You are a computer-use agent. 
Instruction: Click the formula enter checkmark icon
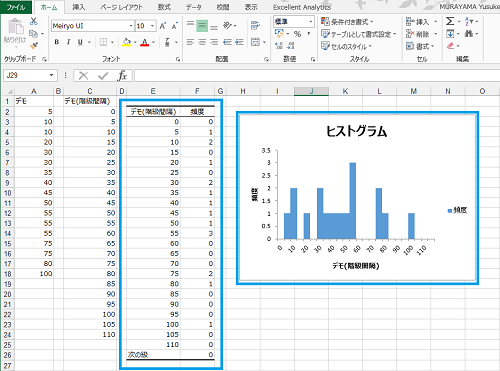(x=103, y=76)
